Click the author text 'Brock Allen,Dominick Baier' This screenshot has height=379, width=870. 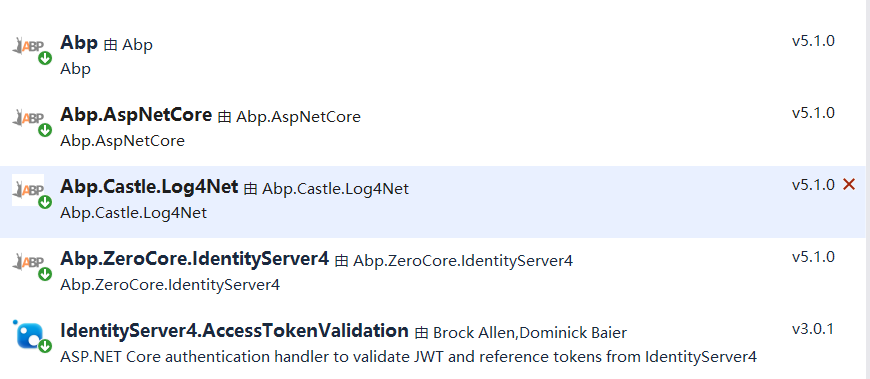tap(529, 333)
